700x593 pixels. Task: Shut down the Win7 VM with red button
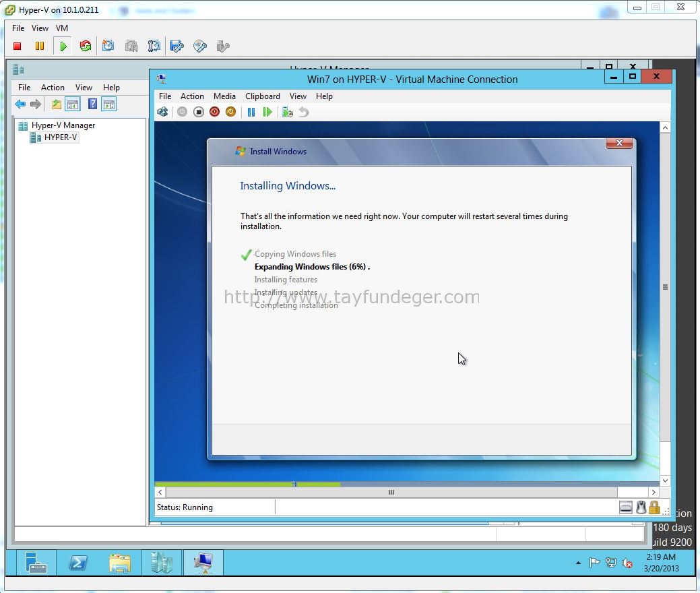(215, 112)
